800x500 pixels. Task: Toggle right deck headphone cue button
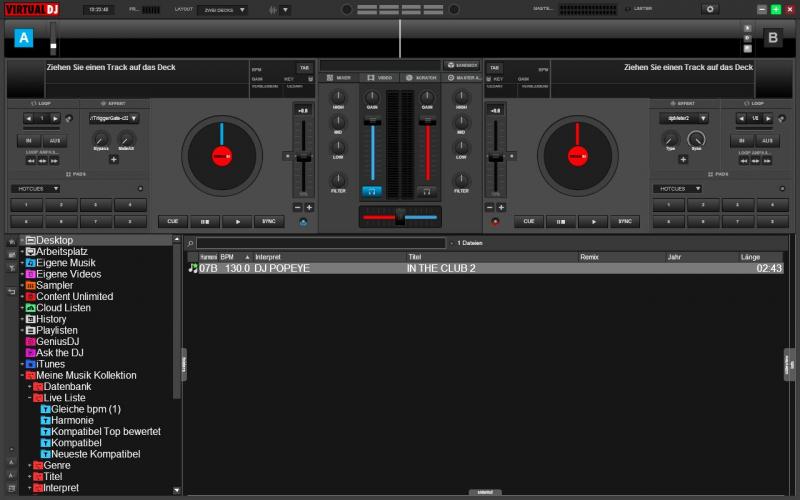click(x=427, y=192)
